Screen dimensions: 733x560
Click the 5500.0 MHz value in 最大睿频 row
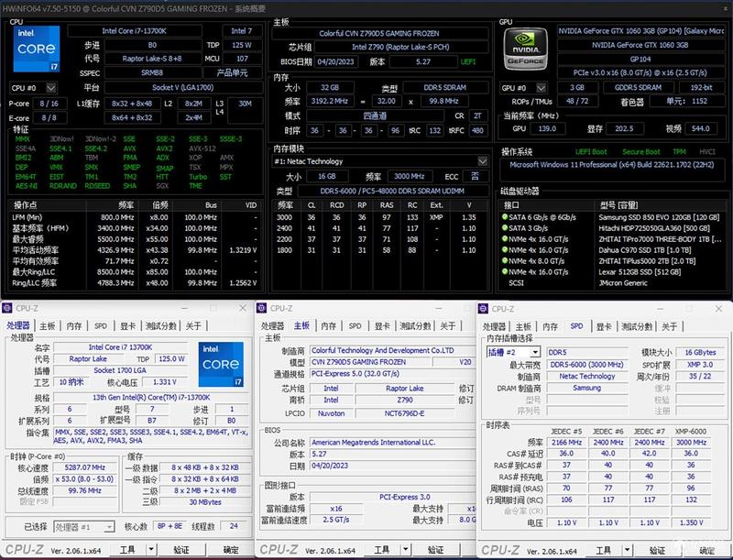coord(115,239)
